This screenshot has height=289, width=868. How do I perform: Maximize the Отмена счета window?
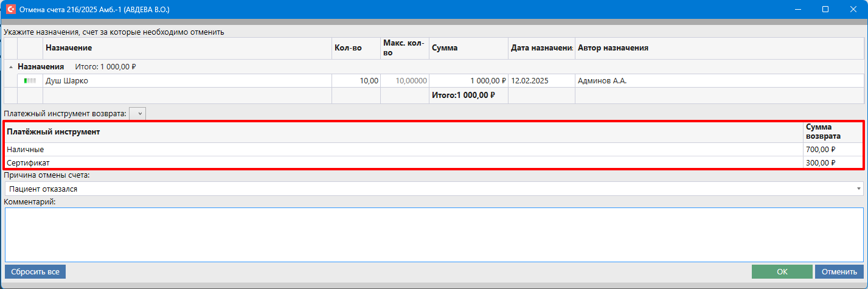click(x=825, y=10)
